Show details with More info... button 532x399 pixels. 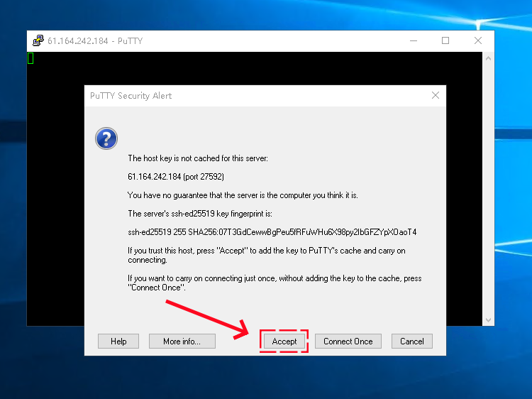point(182,341)
